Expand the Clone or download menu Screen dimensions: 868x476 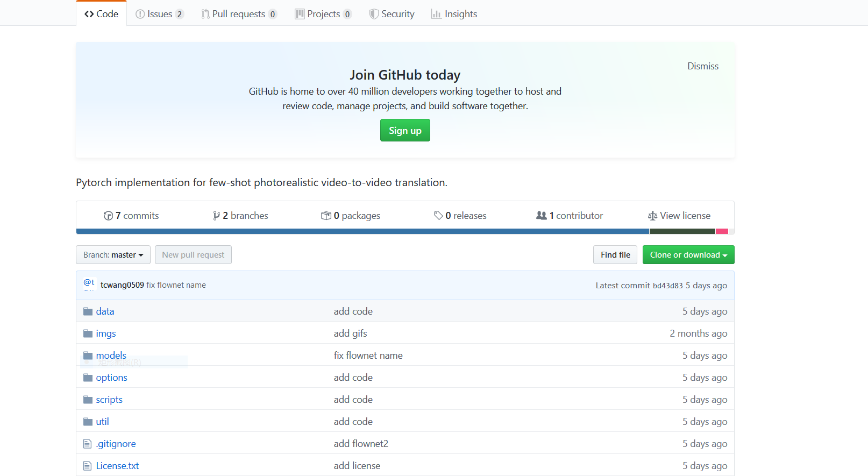(x=688, y=255)
